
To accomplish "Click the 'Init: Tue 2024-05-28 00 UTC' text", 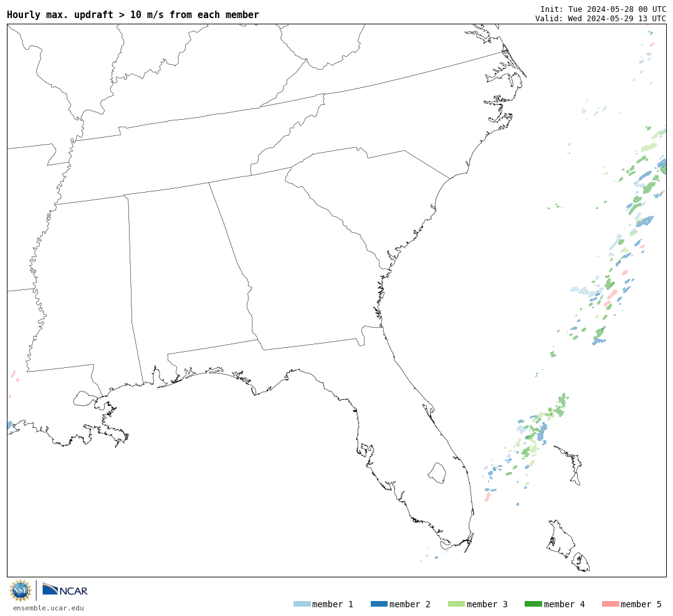I will (603, 9).
